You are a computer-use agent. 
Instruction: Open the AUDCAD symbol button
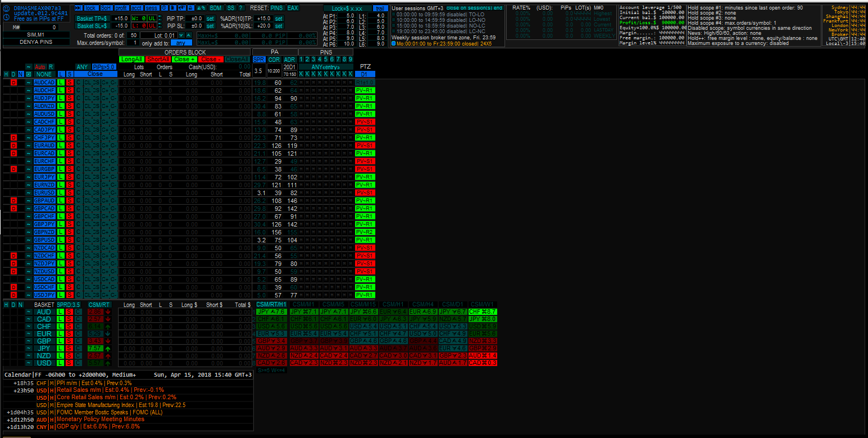click(x=44, y=82)
